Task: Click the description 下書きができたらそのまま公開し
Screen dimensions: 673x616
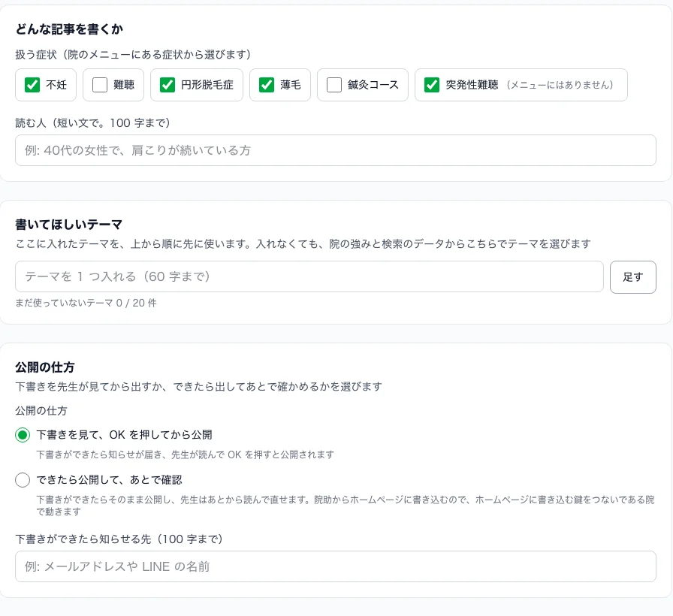Action: 346,506
